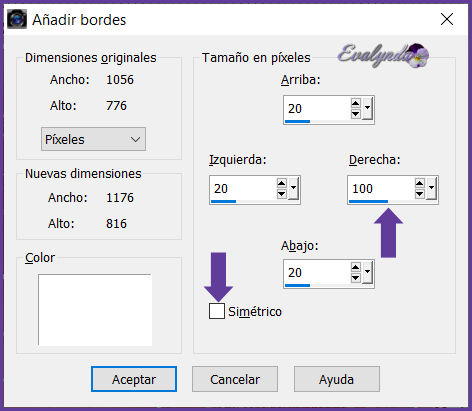Image resolution: width=472 pixels, height=411 pixels.
Task: Decrease the Arriba value with down arrow
Action: click(x=356, y=114)
